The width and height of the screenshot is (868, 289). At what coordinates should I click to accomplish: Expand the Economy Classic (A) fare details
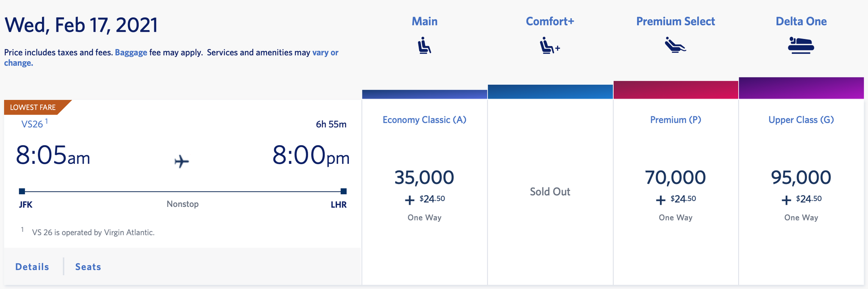click(424, 120)
